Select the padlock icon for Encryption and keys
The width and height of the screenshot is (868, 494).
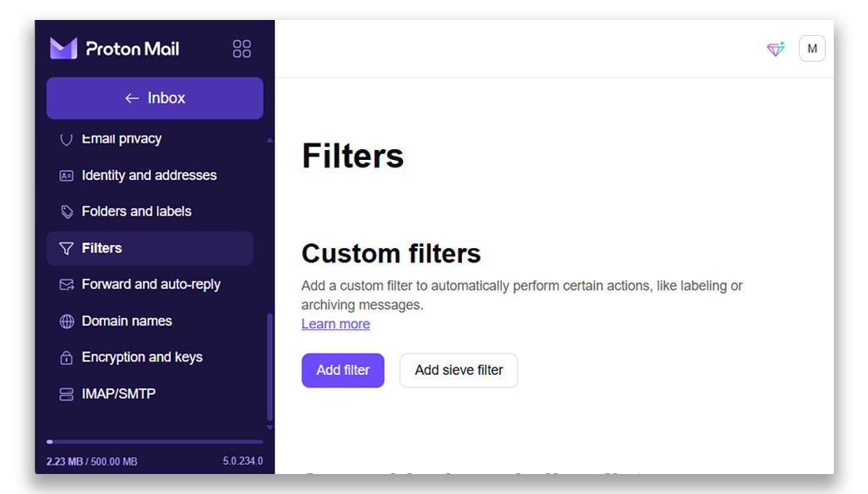67,357
